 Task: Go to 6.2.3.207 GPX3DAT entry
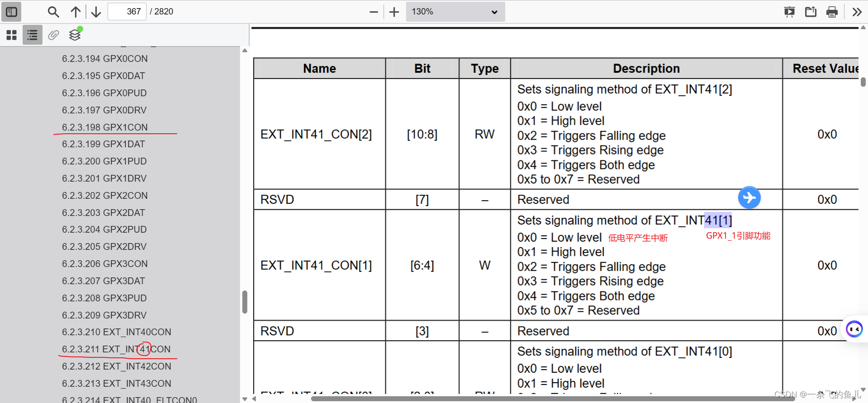click(x=104, y=281)
